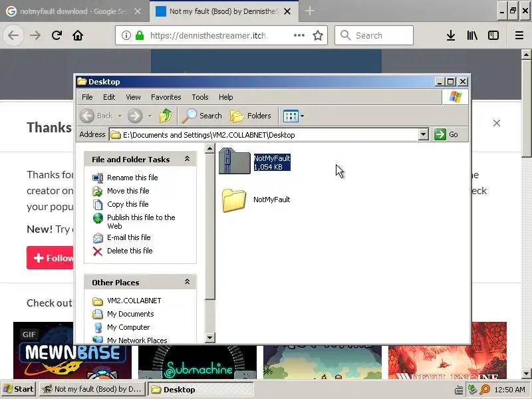This screenshot has height=399, width=532.
Task: Collapse the Other Places panel
Action: 187,282
